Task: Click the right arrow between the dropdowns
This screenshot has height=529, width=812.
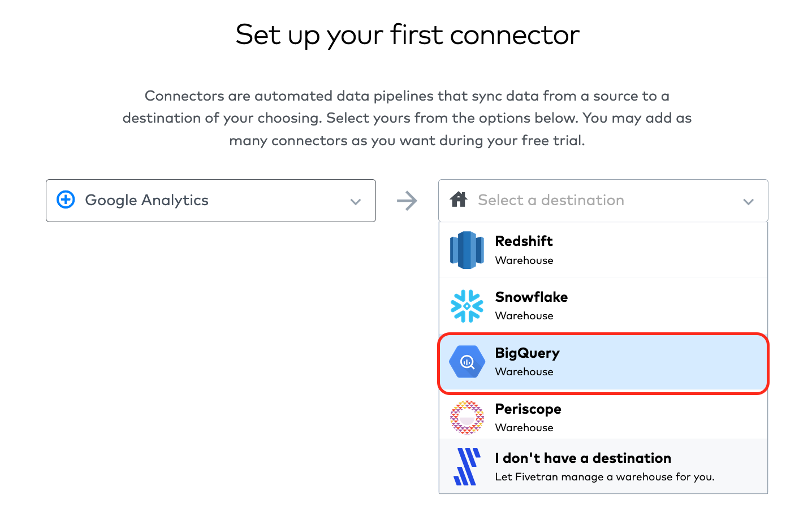Action: pos(407,201)
